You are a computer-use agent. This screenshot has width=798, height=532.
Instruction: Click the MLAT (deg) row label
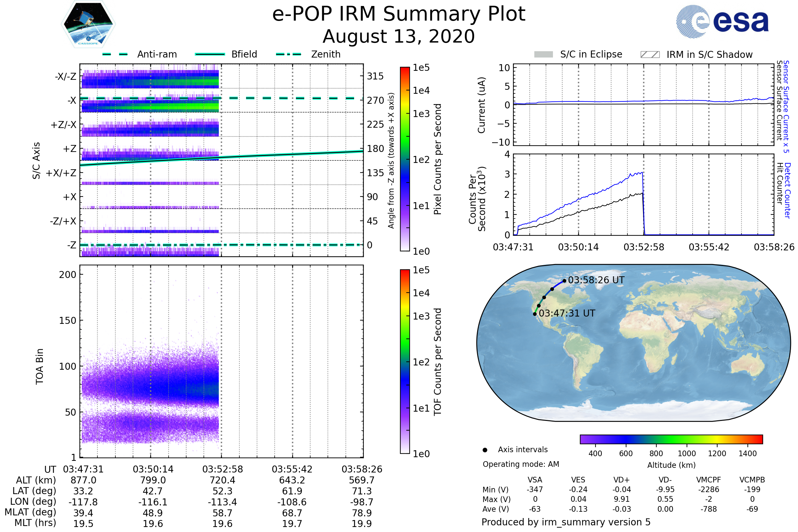(31, 512)
